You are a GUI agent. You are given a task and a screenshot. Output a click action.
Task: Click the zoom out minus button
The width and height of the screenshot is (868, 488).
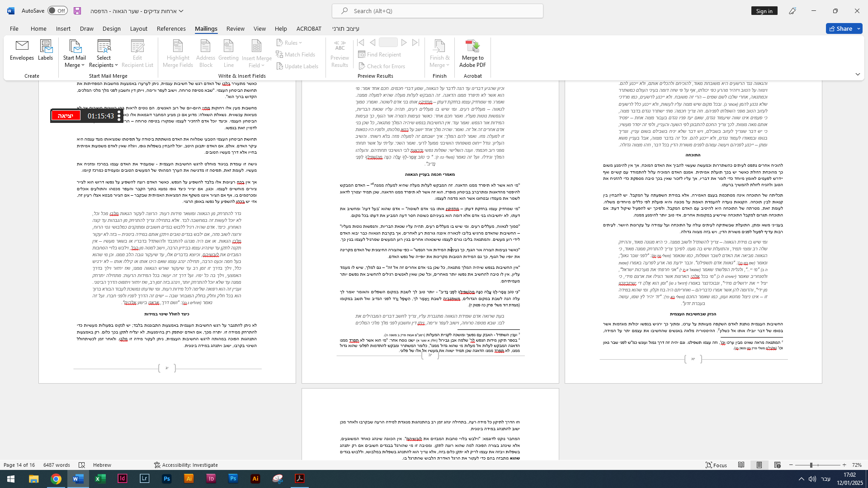tap(791, 465)
